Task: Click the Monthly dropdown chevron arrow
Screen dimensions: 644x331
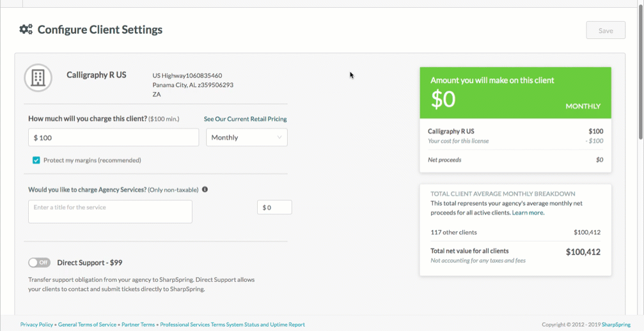Action: (279, 137)
